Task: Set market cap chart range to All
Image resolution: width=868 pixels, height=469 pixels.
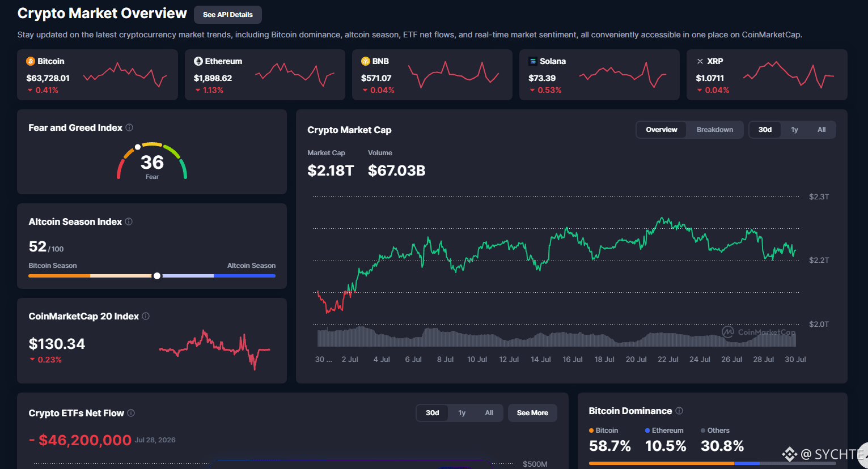Action: tap(822, 130)
